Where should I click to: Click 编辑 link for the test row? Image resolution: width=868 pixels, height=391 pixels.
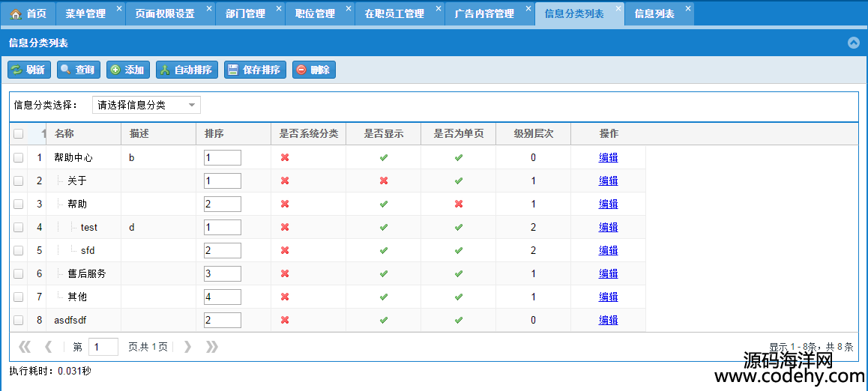(x=608, y=227)
